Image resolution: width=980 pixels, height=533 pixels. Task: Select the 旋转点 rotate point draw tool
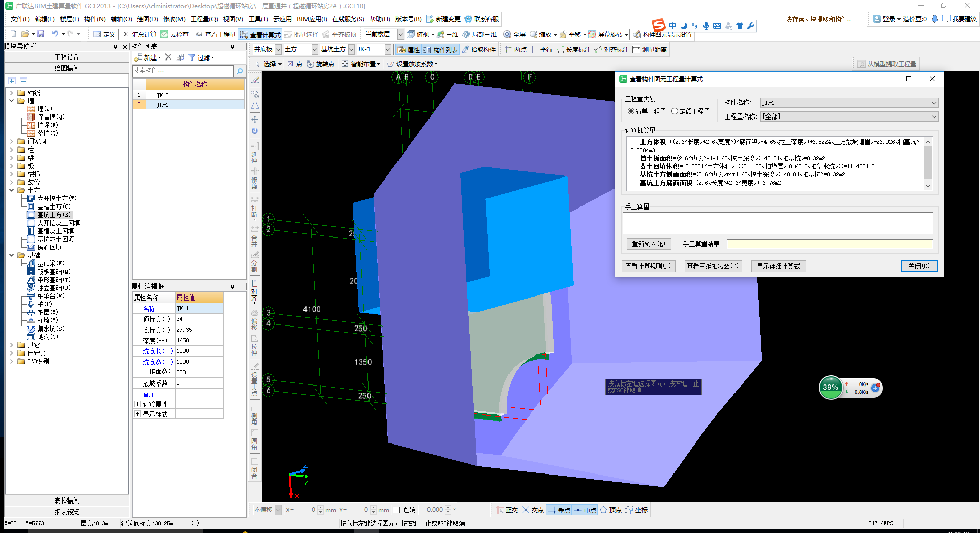(x=320, y=64)
